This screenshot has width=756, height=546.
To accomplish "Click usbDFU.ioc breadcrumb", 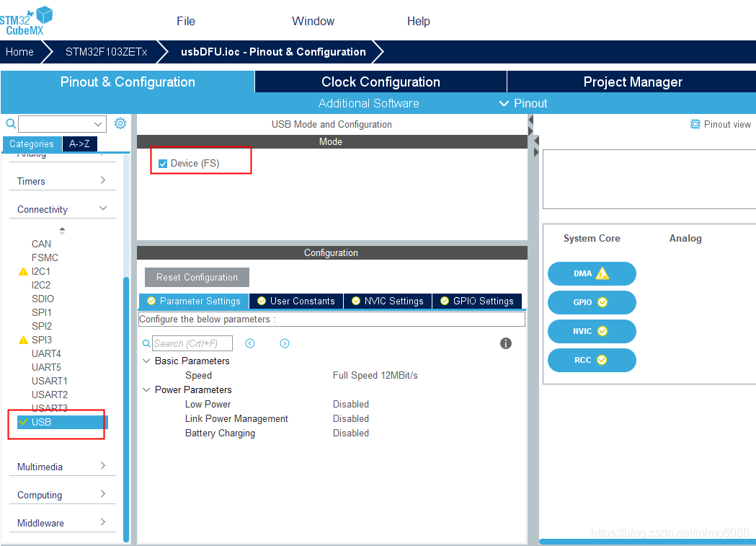I will coord(273,52).
